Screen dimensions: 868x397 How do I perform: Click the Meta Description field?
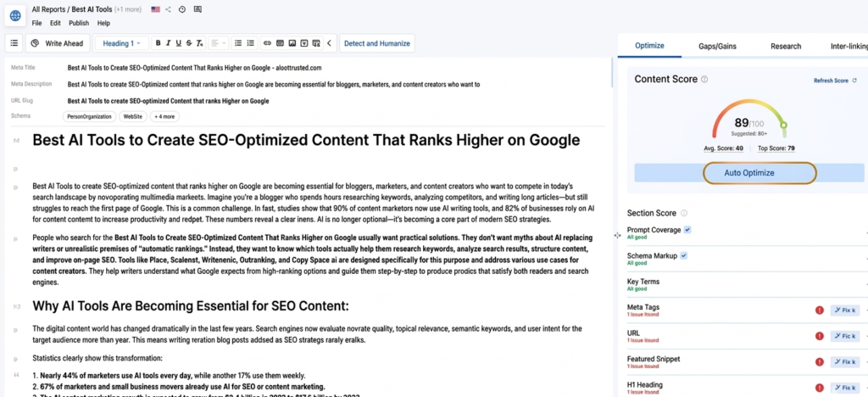(274, 85)
